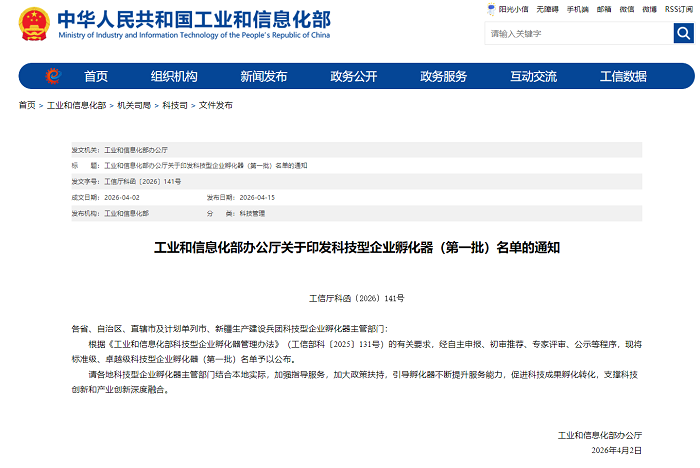This screenshot has width=700, height=468.
Task: Open the 组织机构 menu
Action: [x=174, y=76]
